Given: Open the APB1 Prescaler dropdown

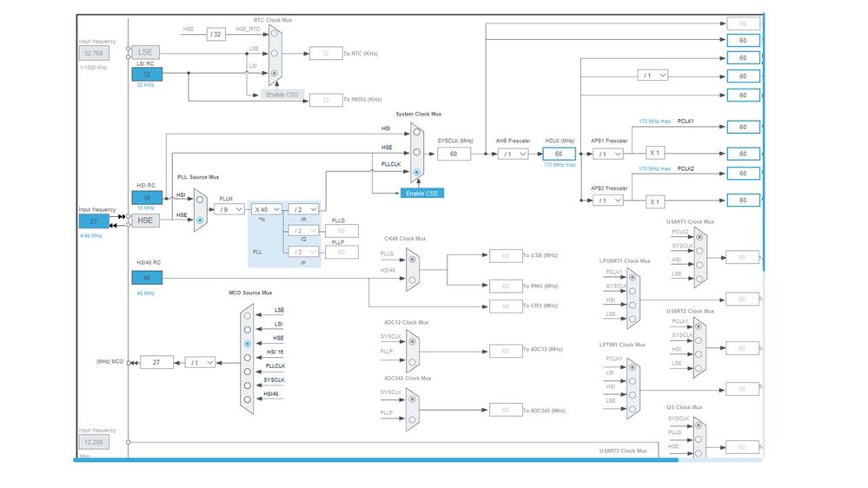Looking at the screenshot, I should 608,154.
